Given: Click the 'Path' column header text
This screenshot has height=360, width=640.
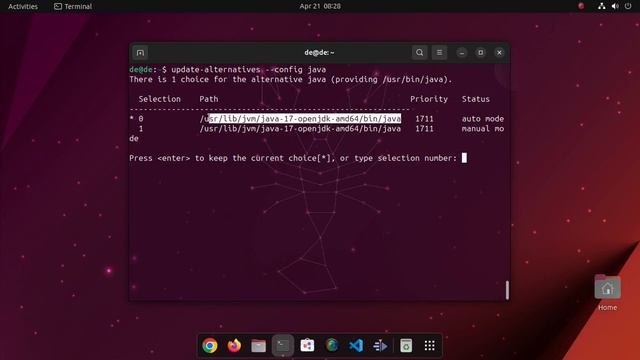Looking at the screenshot, I should [209, 99].
